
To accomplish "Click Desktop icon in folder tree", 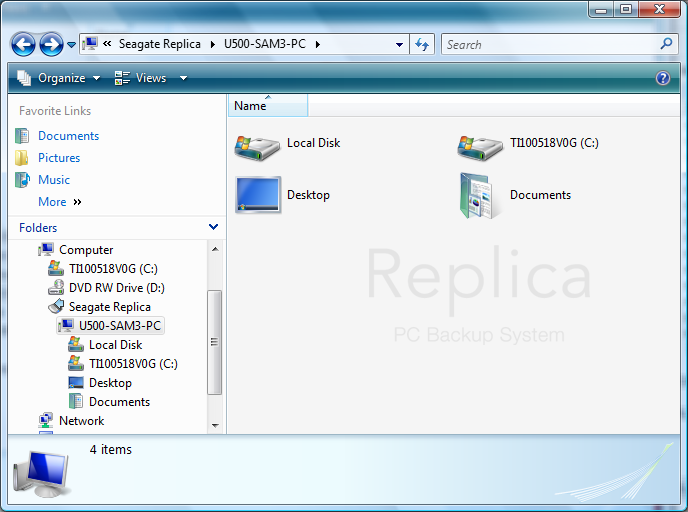I will pyautogui.click(x=76, y=383).
